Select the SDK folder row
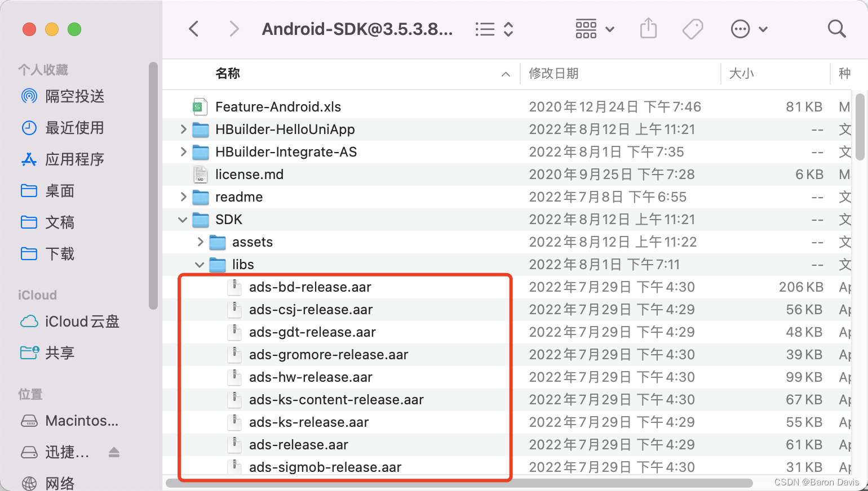This screenshot has height=491, width=868. pyautogui.click(x=507, y=220)
